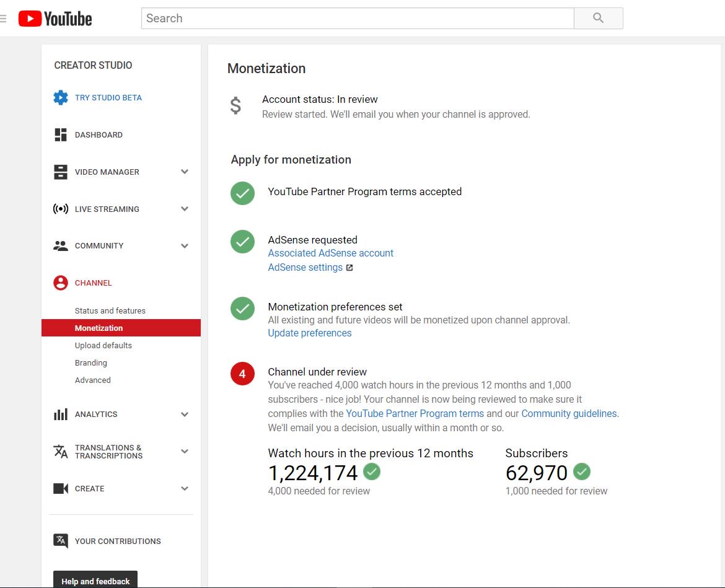Viewport: 725px width, 588px height.
Task: Open Advanced channel settings
Action: click(x=92, y=380)
